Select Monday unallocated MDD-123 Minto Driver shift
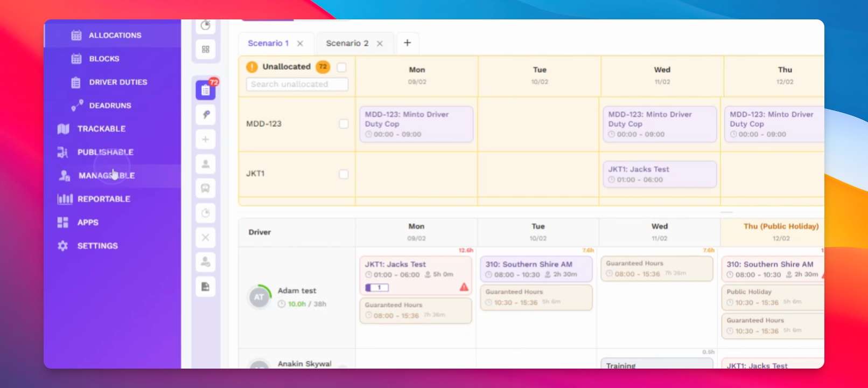The height and width of the screenshot is (388, 868). [x=416, y=124]
